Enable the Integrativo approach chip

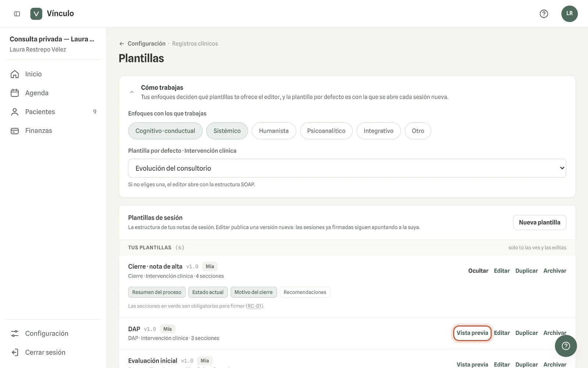[379, 131]
